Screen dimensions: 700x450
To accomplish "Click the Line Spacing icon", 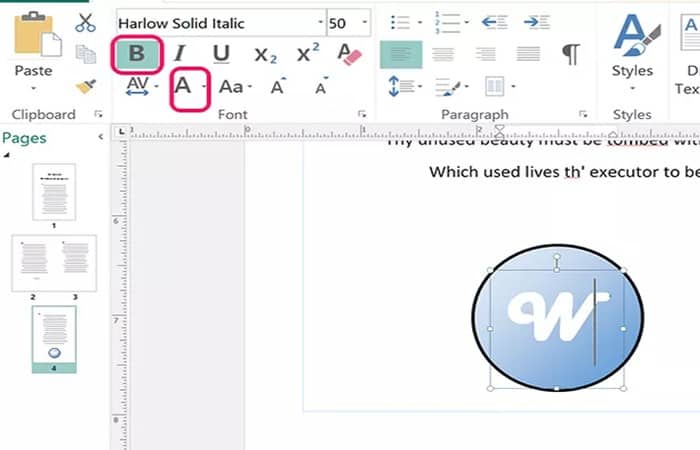I will tap(401, 86).
